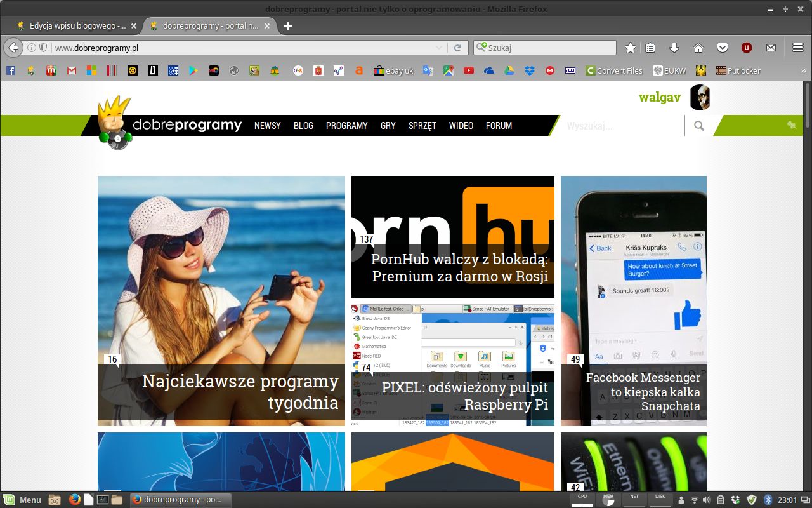812x508 pixels.
Task: Click the 23:01 panel clock
Action: tap(787, 500)
